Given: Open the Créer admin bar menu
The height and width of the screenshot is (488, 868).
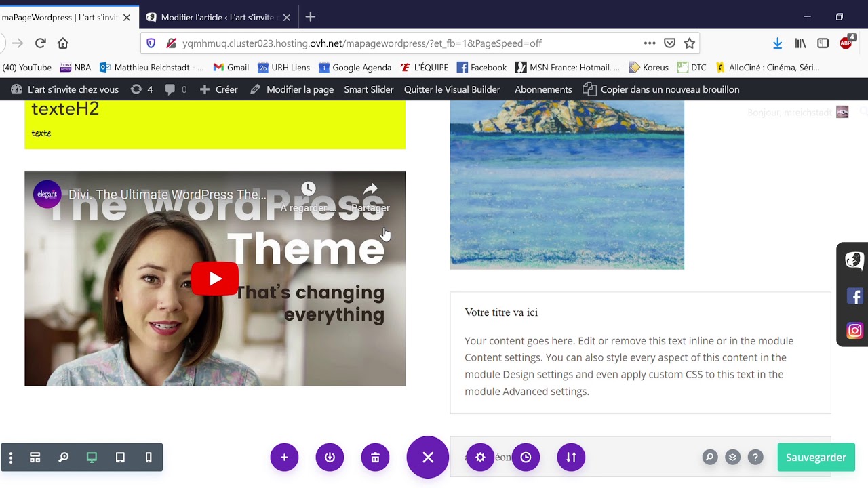Looking at the screenshot, I should (219, 89).
